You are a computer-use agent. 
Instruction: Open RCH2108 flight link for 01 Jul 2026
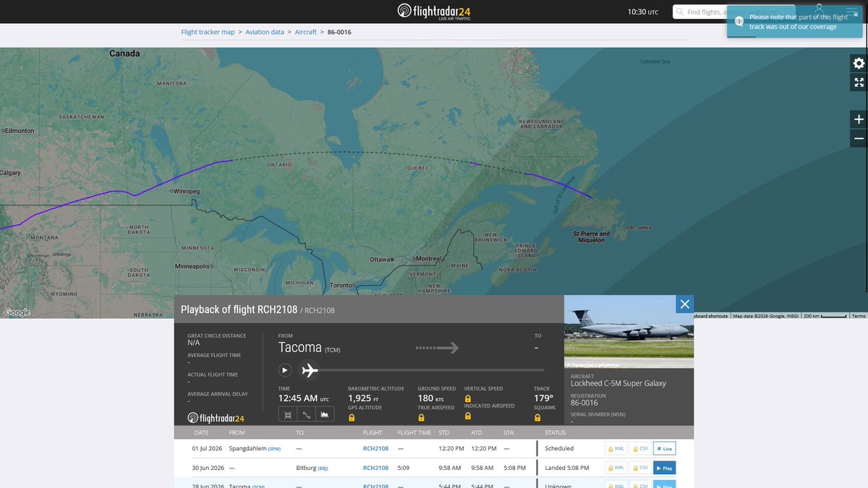tap(375, 448)
